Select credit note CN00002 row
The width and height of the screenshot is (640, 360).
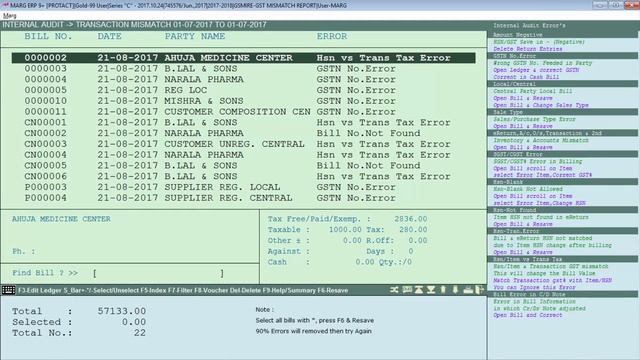point(243,133)
